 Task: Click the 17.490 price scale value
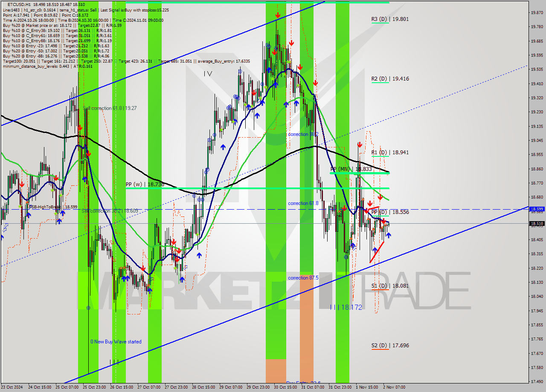pos(537,381)
